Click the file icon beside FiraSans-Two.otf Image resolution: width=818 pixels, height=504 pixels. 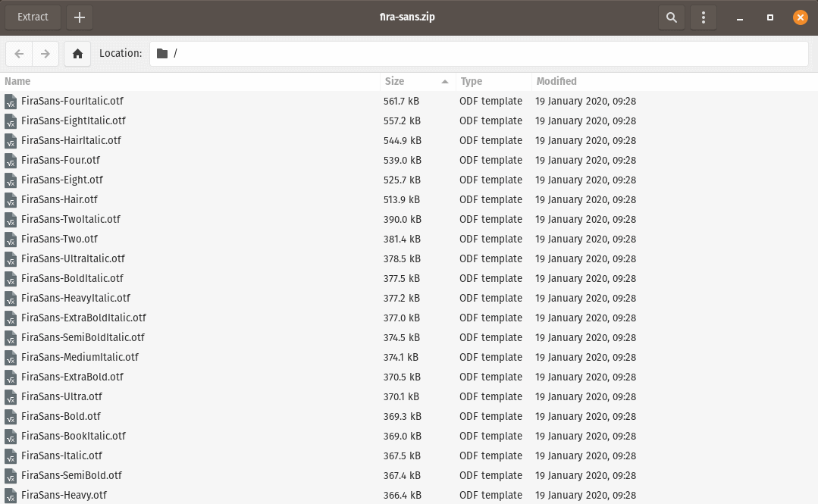tap(11, 239)
